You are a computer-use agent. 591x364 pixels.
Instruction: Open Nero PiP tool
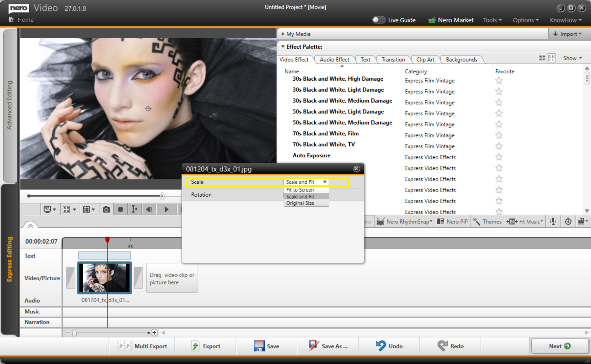[x=452, y=222]
